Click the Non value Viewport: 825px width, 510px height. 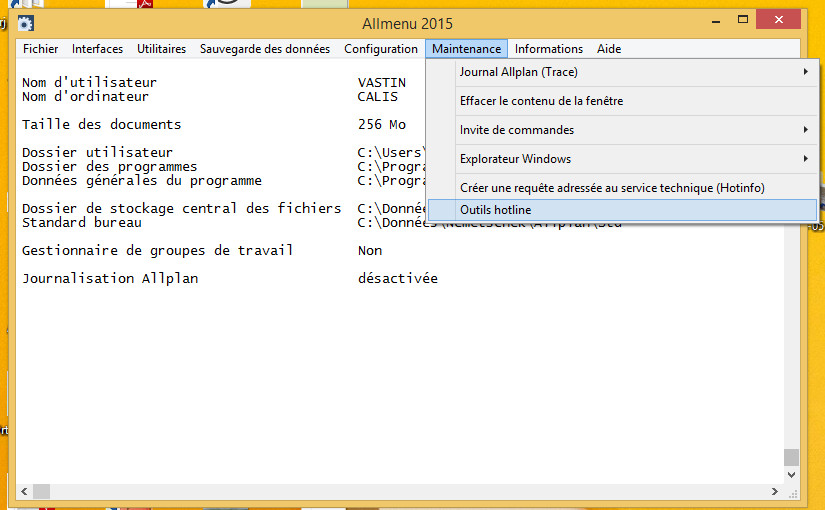370,251
